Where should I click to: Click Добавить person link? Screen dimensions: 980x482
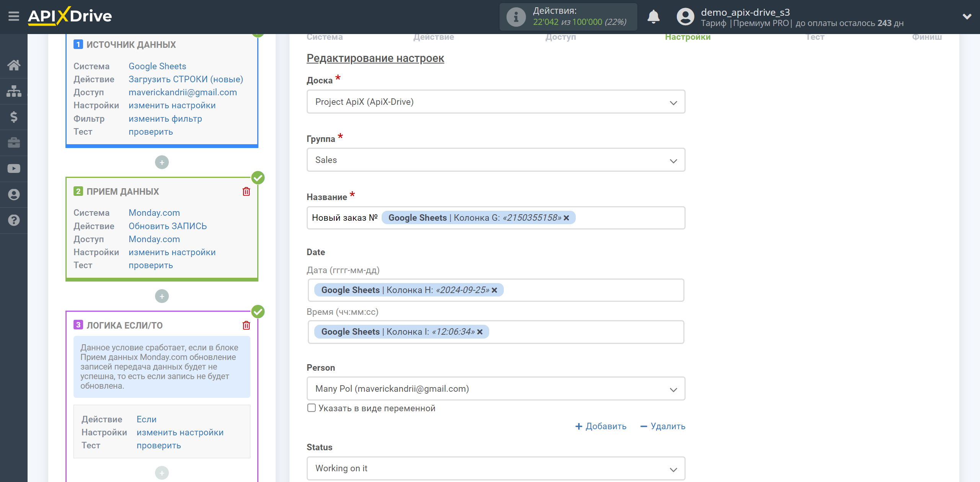point(601,426)
